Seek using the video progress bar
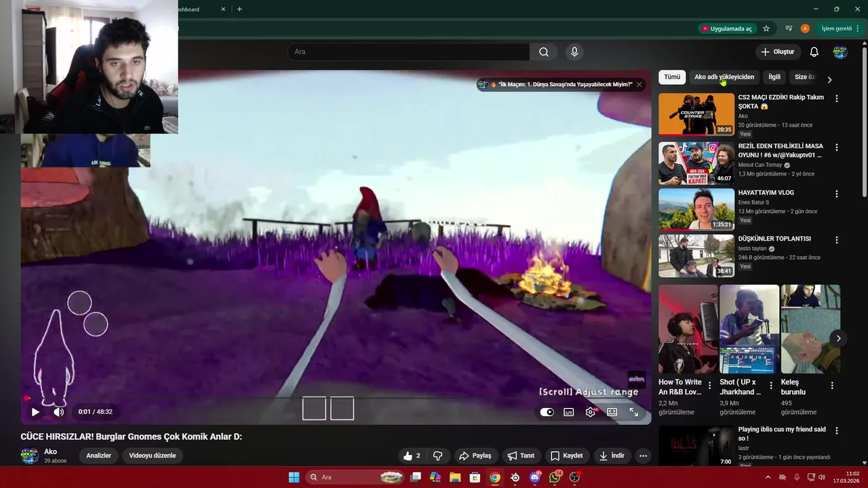This screenshot has height=488, width=868. (336, 399)
